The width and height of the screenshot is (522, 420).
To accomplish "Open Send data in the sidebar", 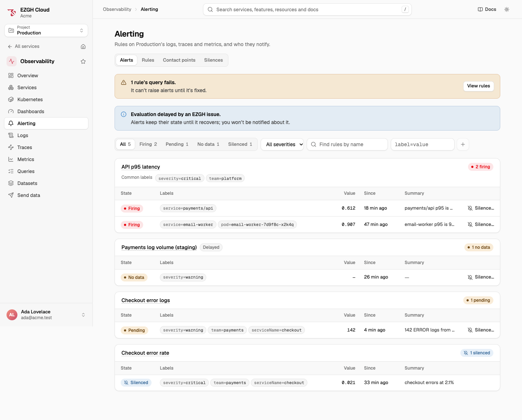I will coord(46,195).
